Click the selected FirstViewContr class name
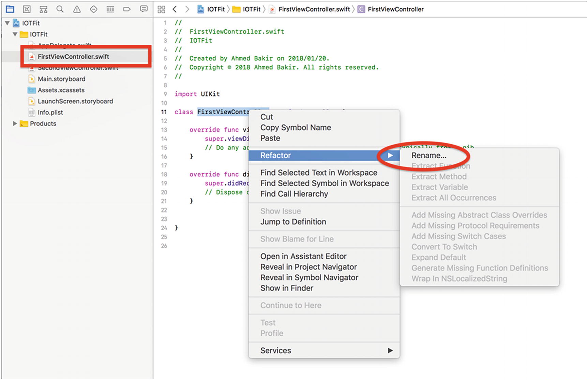588x380 pixels. click(x=223, y=112)
